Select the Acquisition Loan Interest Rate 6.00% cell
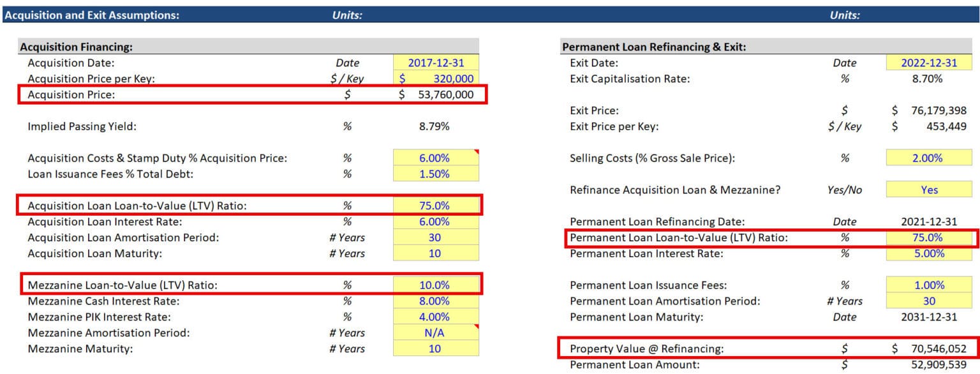This screenshot has width=980, height=374. 436,221
